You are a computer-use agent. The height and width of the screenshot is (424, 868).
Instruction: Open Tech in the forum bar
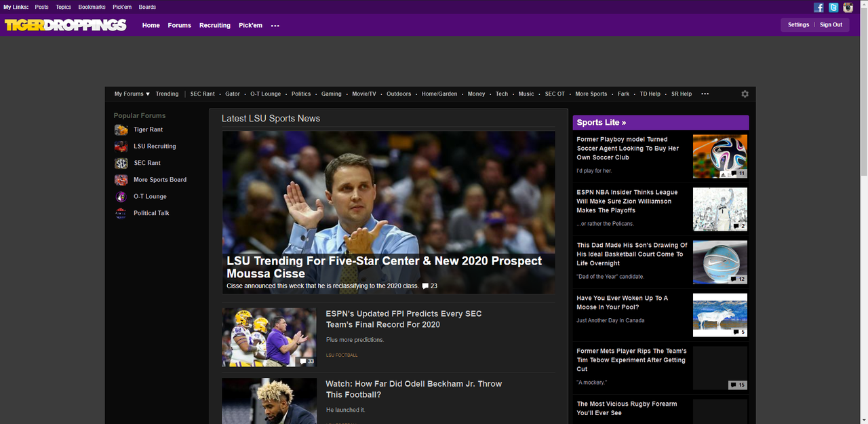coord(502,94)
